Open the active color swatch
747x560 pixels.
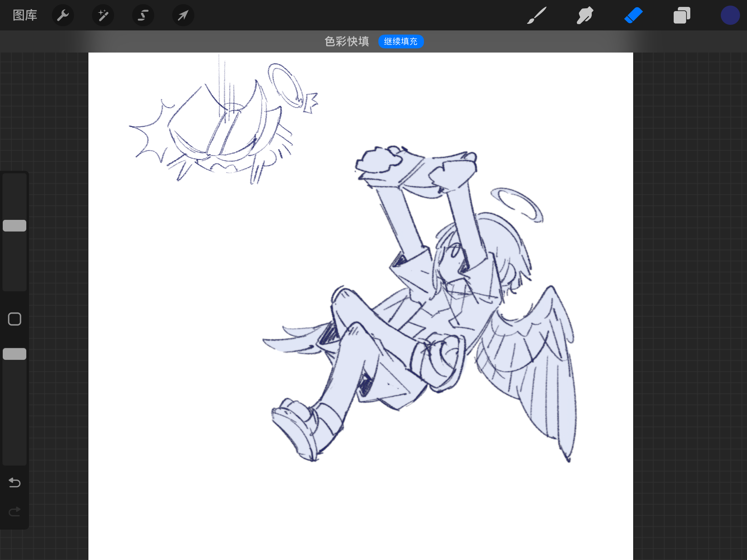click(x=730, y=15)
